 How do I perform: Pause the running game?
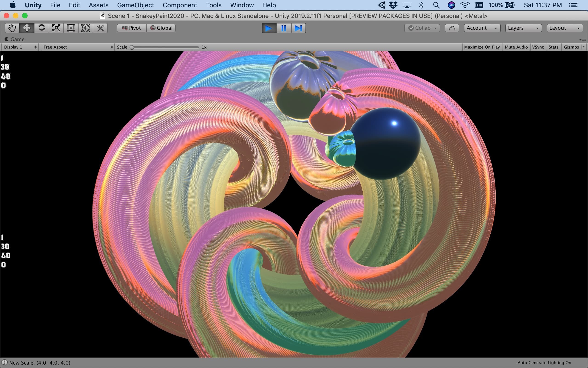pos(284,28)
